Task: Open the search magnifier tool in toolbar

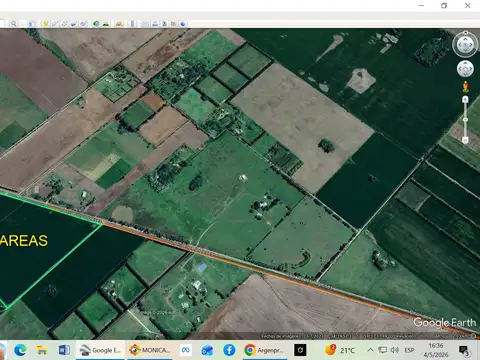Action: (x=13, y=24)
